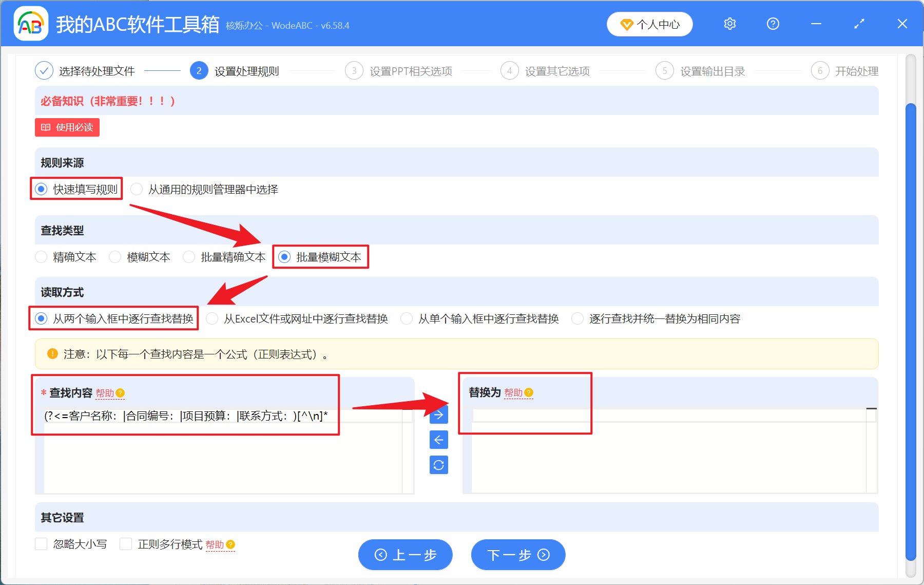Click the help question-mark icon in title bar
Screen dimensions: 924x585
[773, 24]
